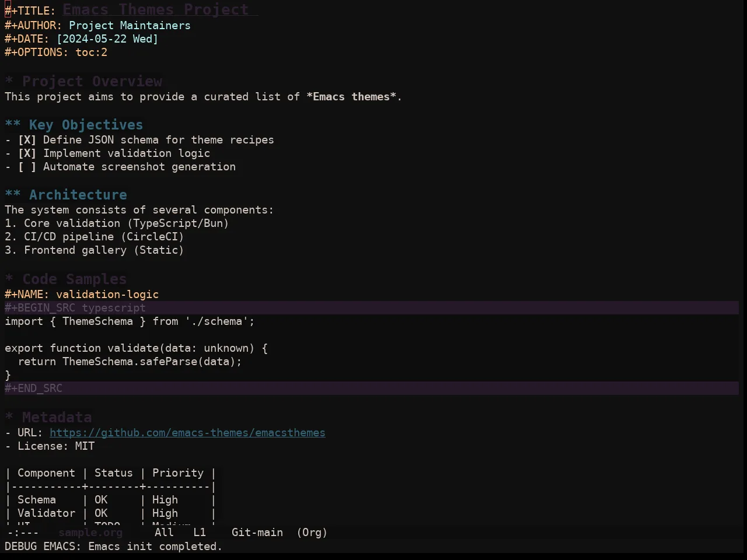Viewport: 747px width, 560px height.
Task: Click the line Frontend gallery (Static)
Action: [x=95, y=250]
